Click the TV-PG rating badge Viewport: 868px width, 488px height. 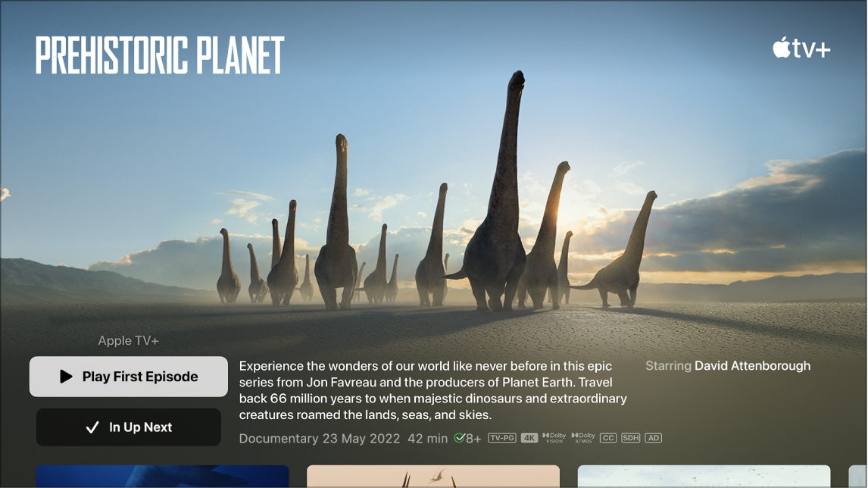pos(502,437)
